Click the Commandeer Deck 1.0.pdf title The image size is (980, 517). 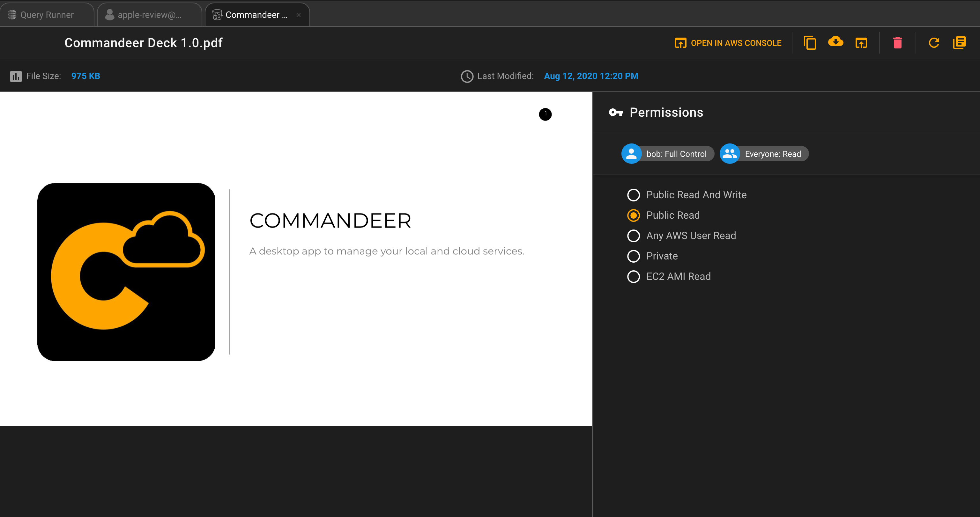[x=144, y=43]
